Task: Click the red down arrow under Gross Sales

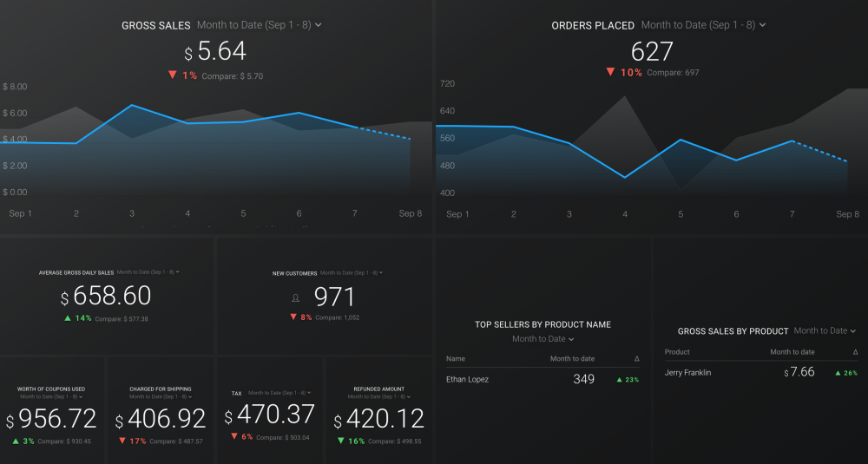Action: click(172, 75)
